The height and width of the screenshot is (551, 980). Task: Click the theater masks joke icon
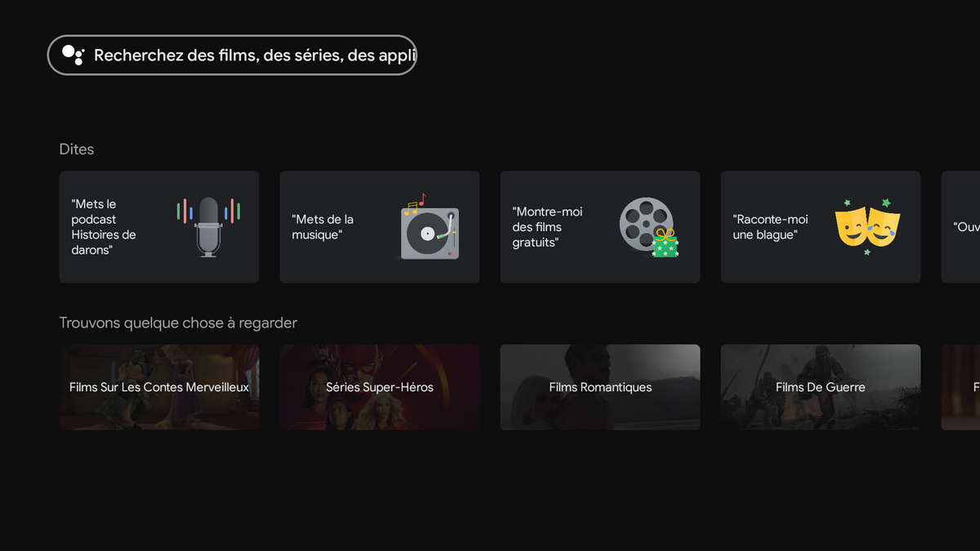pos(867,227)
